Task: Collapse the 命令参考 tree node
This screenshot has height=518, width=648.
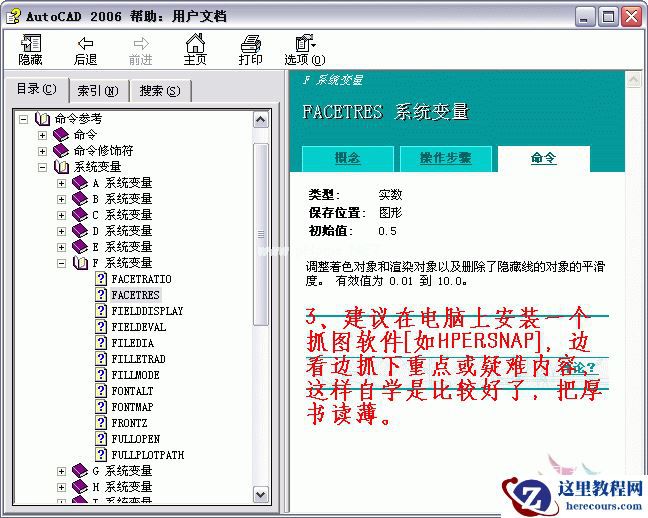Action: pos(24,119)
